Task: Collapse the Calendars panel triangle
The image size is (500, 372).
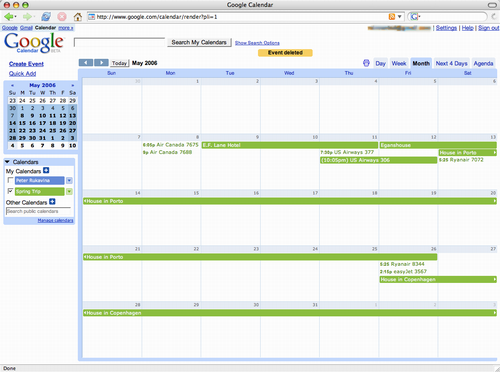Action: [7, 162]
